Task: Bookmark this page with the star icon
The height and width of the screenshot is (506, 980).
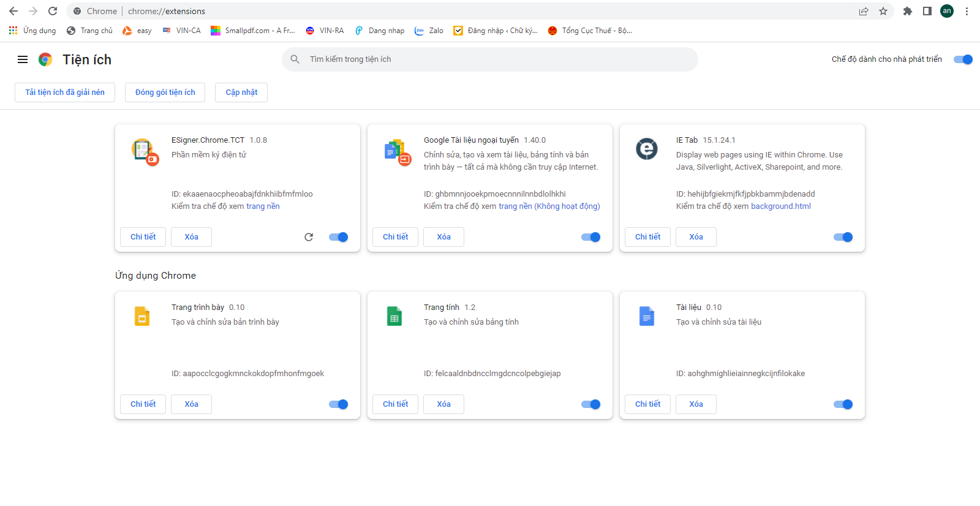Action: tap(883, 11)
